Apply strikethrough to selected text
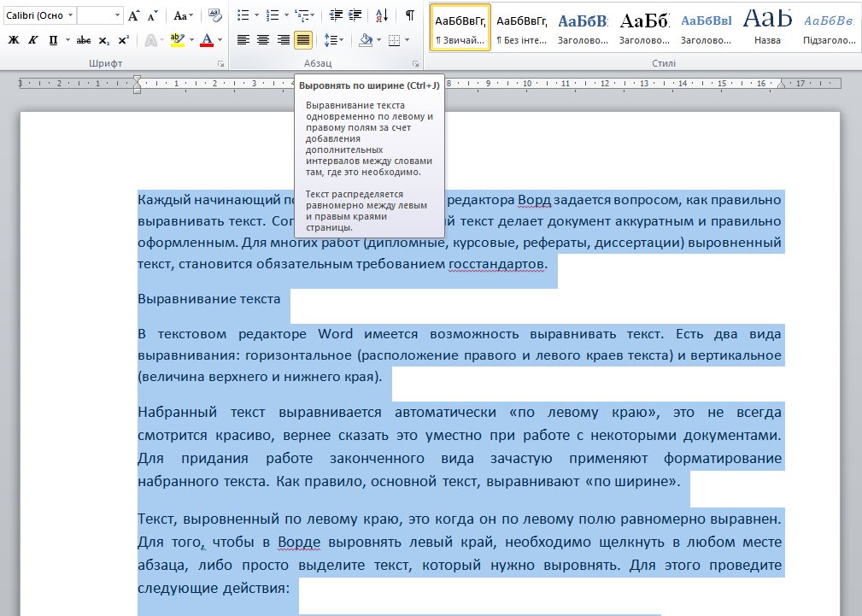The height and width of the screenshot is (616, 862). (84, 40)
